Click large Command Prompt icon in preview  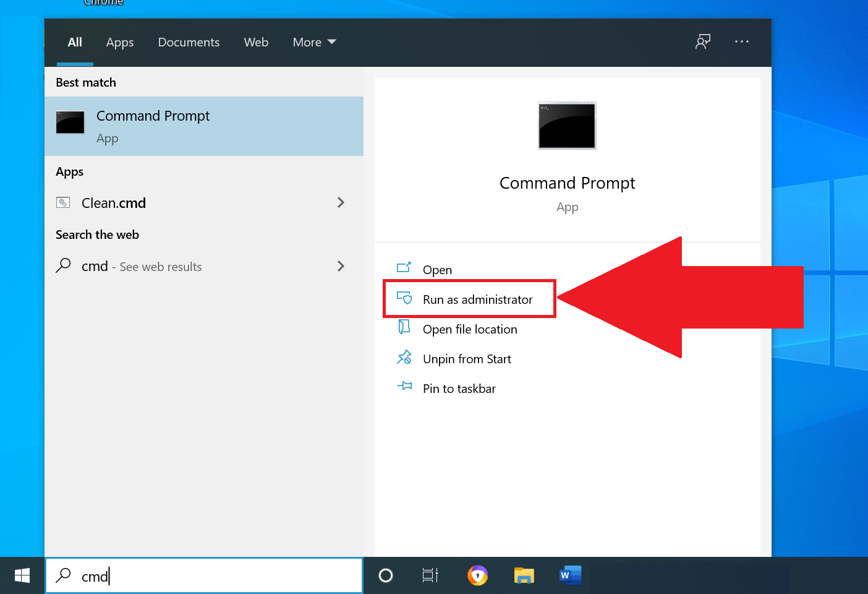[567, 126]
